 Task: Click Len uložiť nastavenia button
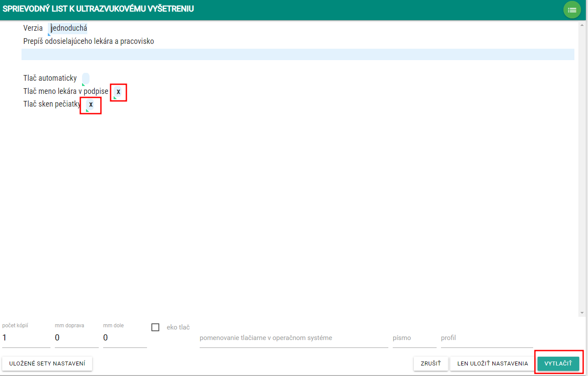tap(493, 364)
